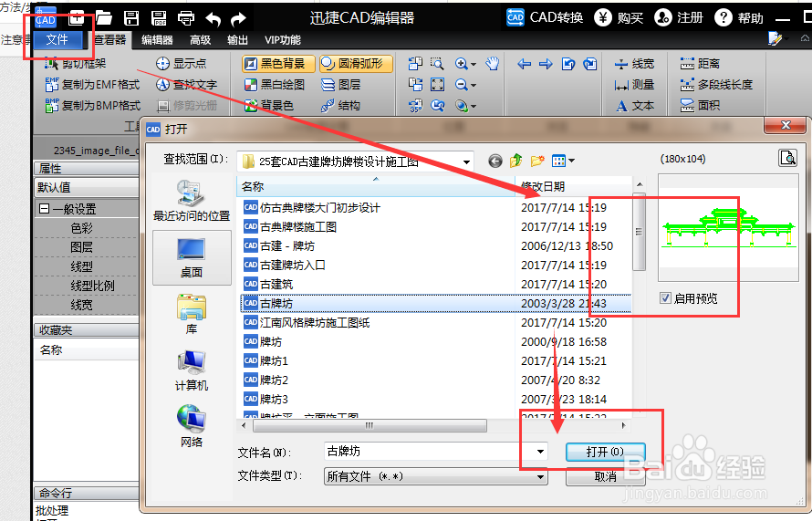Toggle the 黑色背景 black background option
Screen dimensions: 812x521
point(278,64)
